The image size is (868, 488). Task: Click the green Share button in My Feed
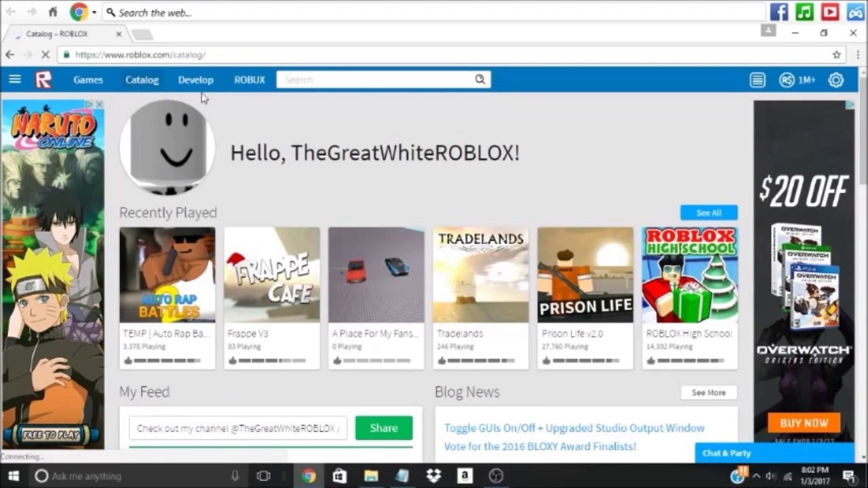click(384, 428)
